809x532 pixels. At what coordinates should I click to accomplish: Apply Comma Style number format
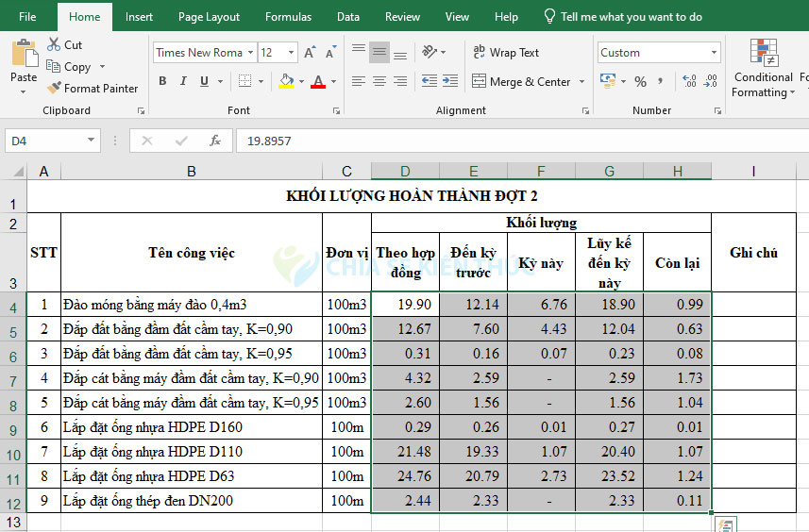[661, 81]
